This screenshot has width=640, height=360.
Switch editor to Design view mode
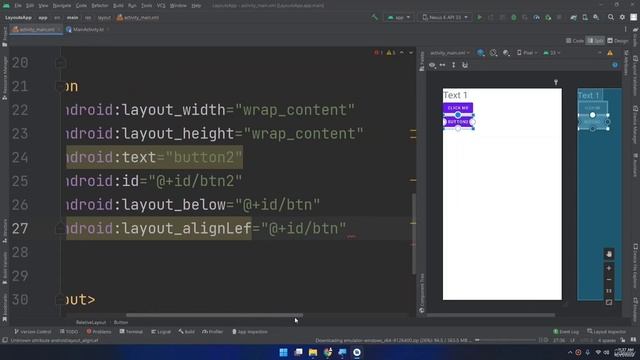pyautogui.click(x=618, y=41)
